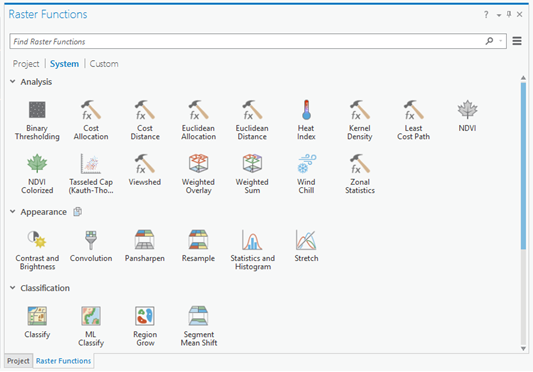Click the copy icon beside Appearance

click(x=78, y=212)
